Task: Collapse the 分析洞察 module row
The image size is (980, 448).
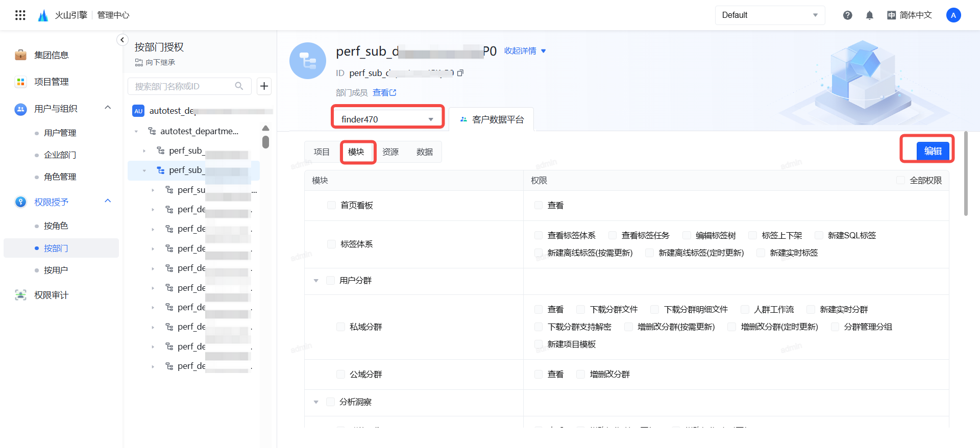Action: (316, 402)
